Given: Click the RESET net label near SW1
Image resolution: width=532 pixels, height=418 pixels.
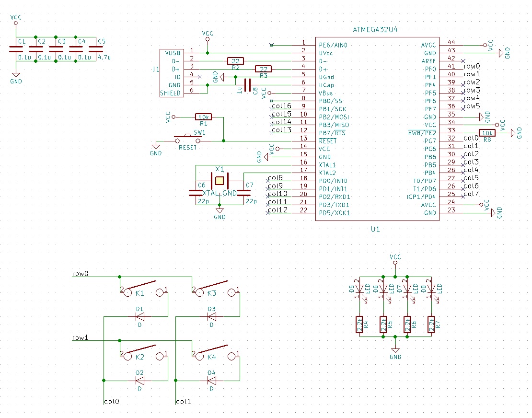Looking at the screenshot, I should click(x=187, y=148).
